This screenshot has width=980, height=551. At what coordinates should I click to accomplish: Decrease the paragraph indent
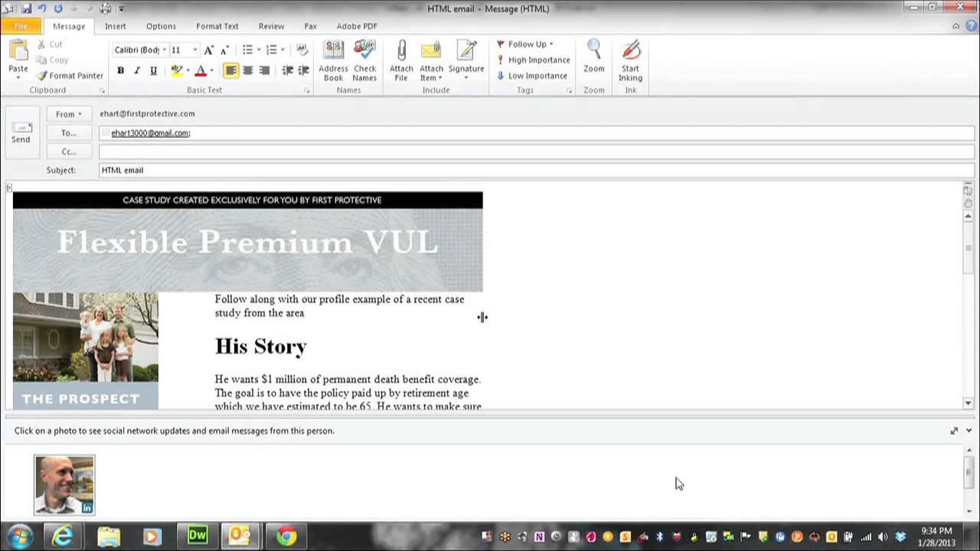click(287, 70)
